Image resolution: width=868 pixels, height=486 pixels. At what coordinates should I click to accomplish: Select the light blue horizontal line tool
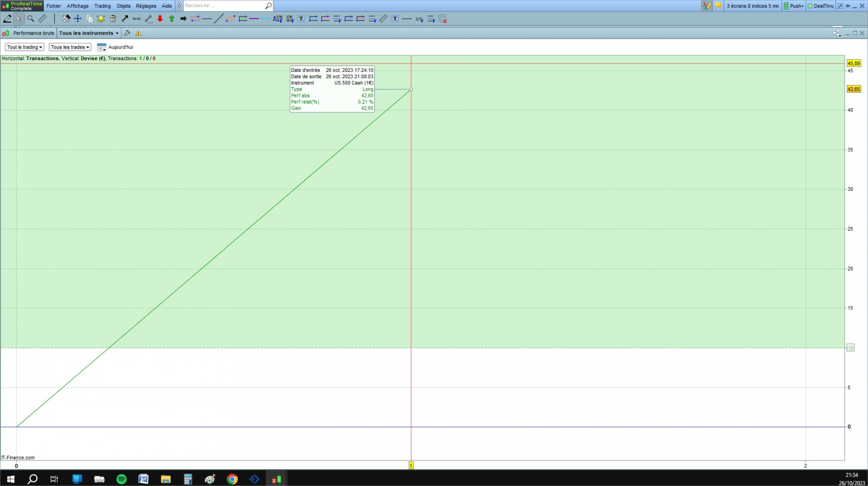pos(266,19)
